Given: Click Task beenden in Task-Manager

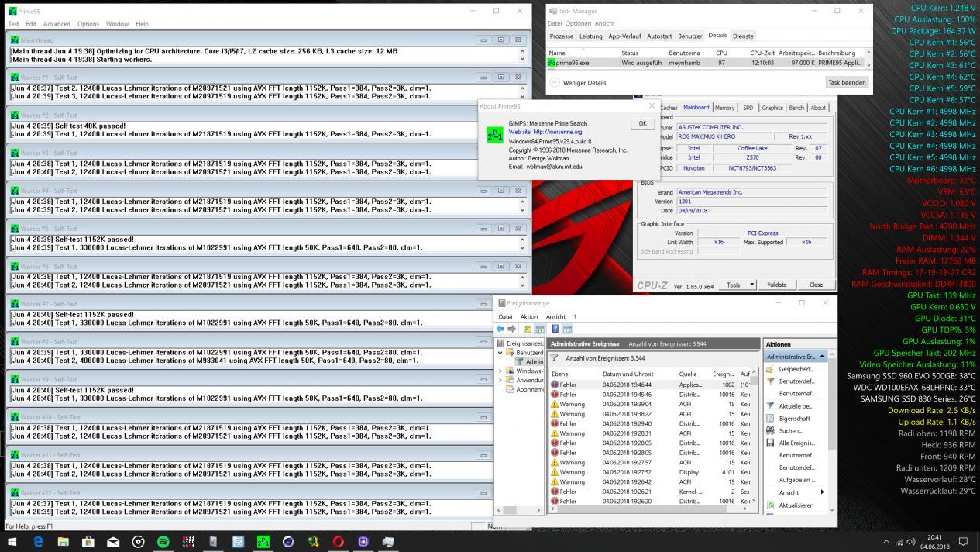Looking at the screenshot, I should coord(847,82).
